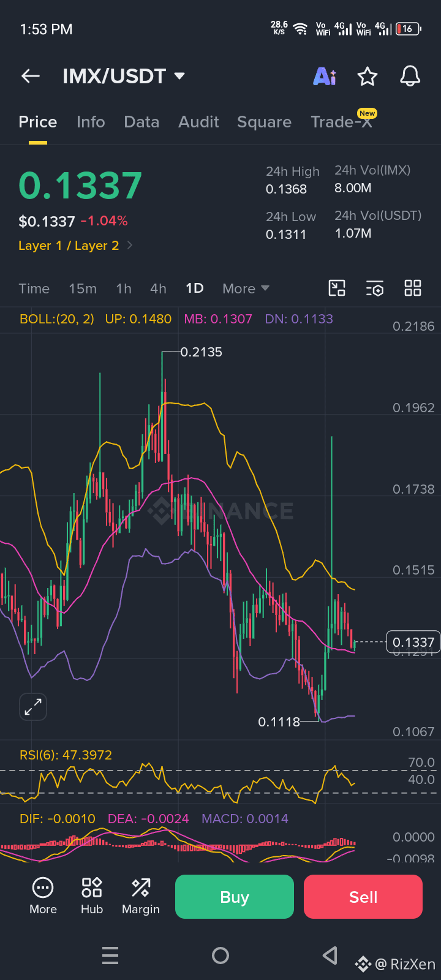This screenshot has width=441, height=980.
Task: Tap the MB: 0.1307 Bollinger value
Action: (x=218, y=319)
